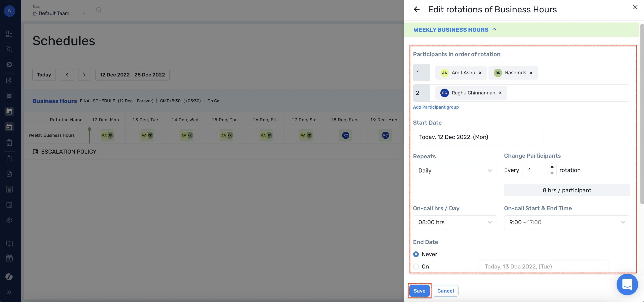Open settings gear in left sidebar
This screenshot has height=302, width=644.
tap(9, 220)
